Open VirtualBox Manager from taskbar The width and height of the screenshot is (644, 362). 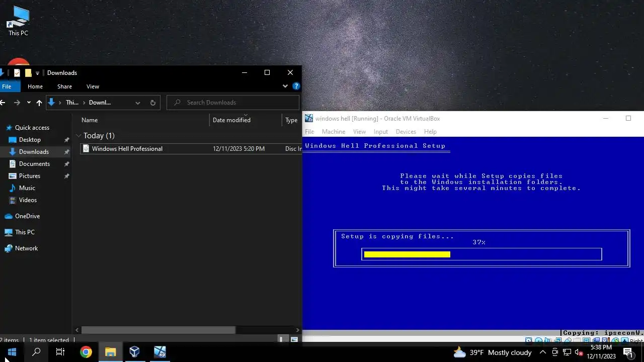(x=134, y=352)
